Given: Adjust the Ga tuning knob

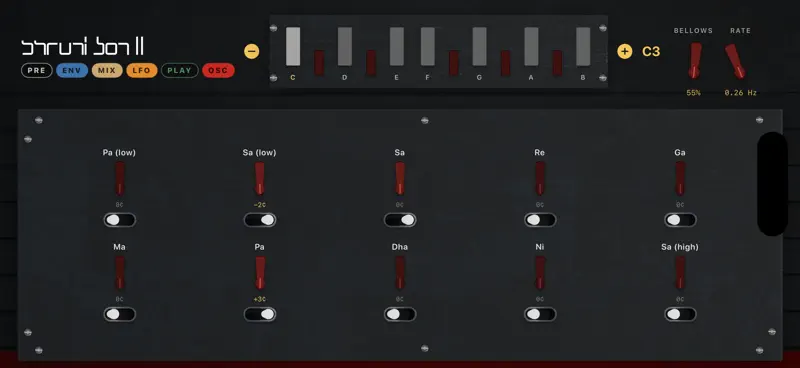Looking at the screenshot, I should point(681,179).
